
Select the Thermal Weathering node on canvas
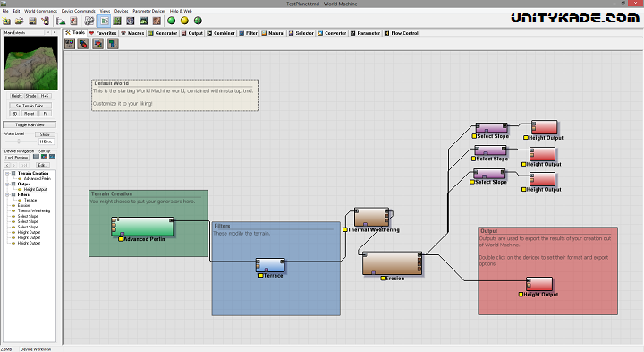pyautogui.click(x=371, y=217)
